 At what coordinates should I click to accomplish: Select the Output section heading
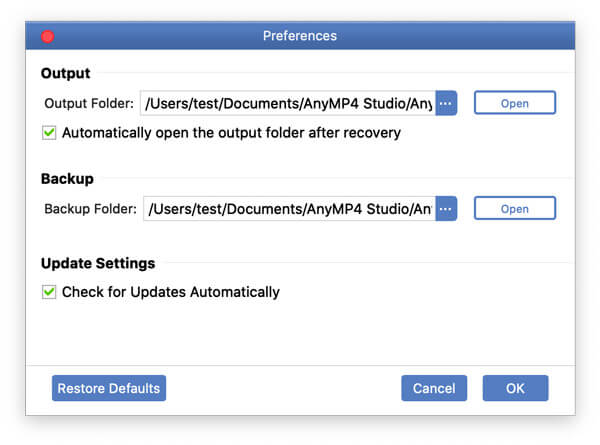(66, 73)
